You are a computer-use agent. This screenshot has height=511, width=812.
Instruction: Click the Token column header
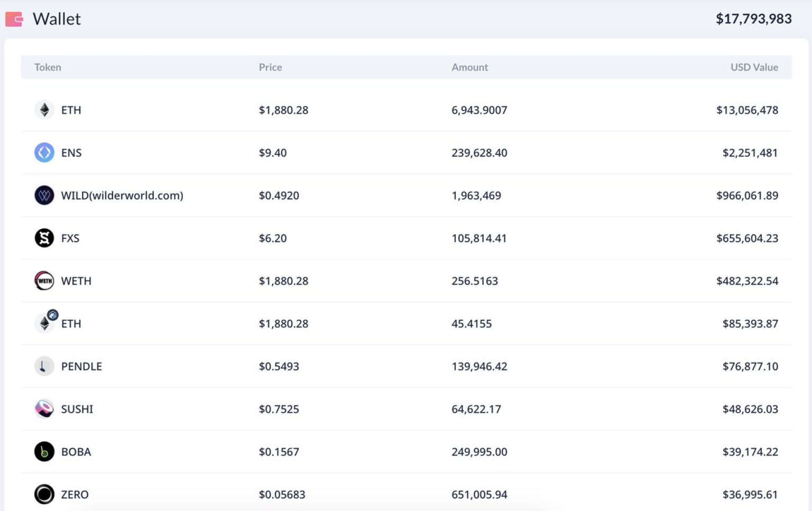(x=48, y=67)
